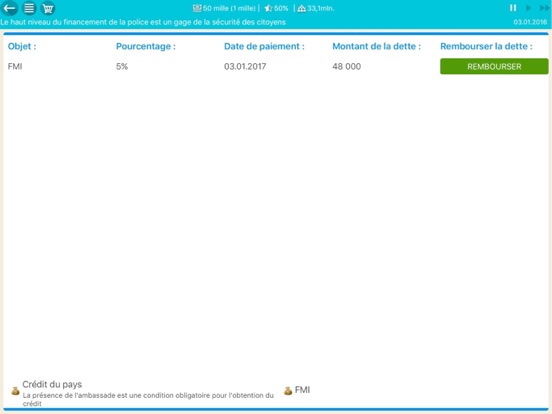552x414 pixels.
Task: Select the 'Rembourser la dette :' header
Action: coord(486,46)
